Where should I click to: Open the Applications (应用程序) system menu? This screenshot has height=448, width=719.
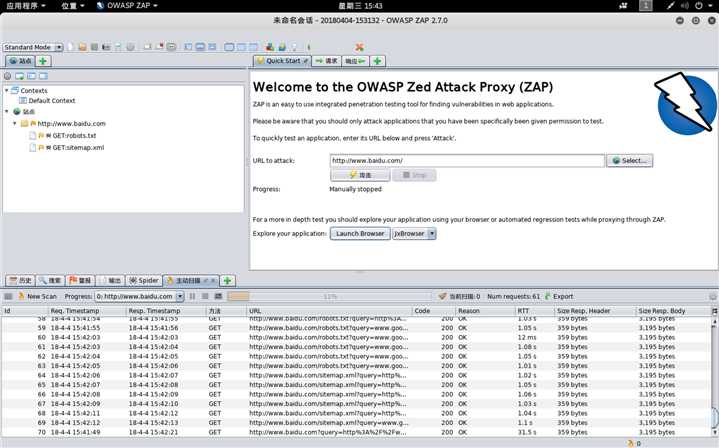click(x=26, y=6)
